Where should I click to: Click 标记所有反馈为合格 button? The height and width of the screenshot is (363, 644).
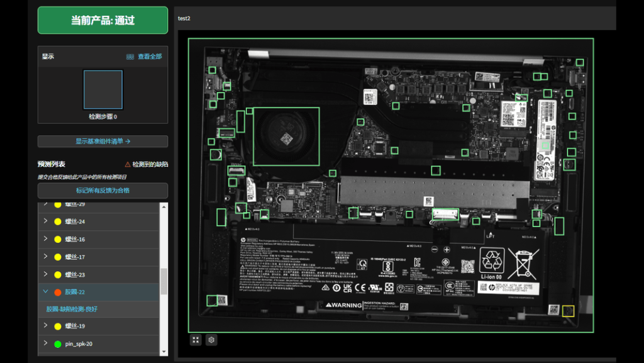103,190
